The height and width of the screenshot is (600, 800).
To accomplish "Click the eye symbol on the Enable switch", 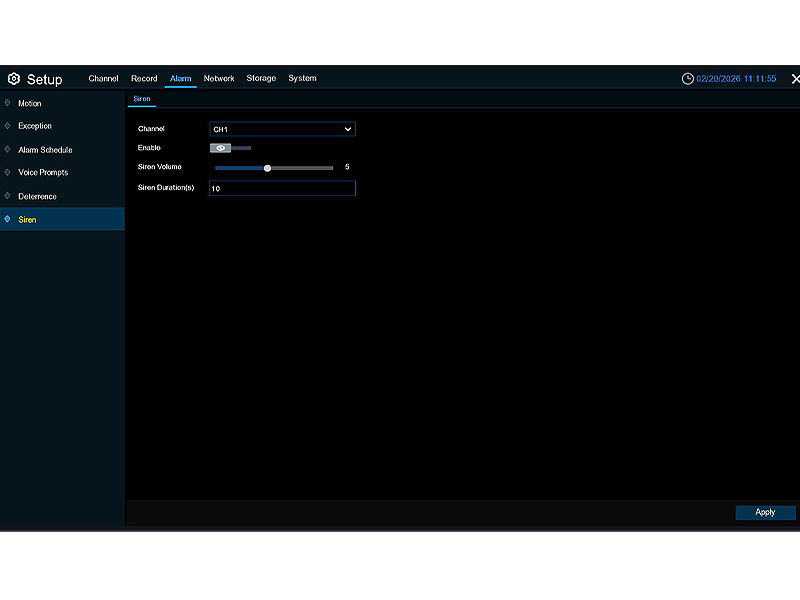I will tap(221, 147).
